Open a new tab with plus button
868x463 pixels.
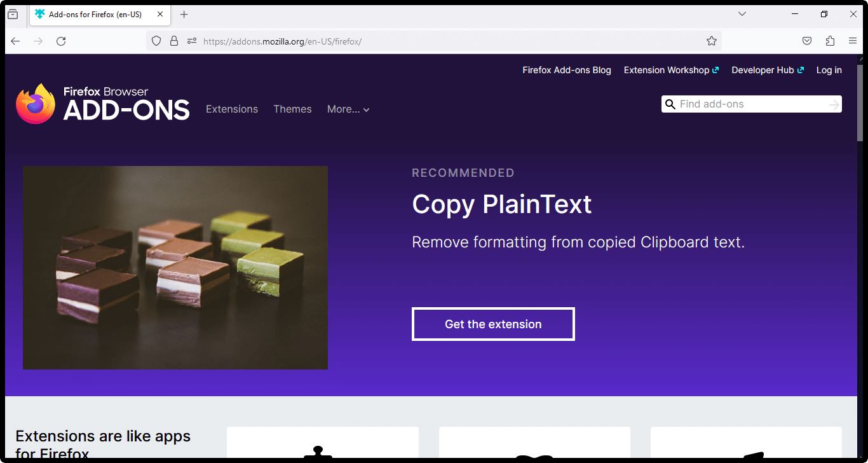point(184,14)
